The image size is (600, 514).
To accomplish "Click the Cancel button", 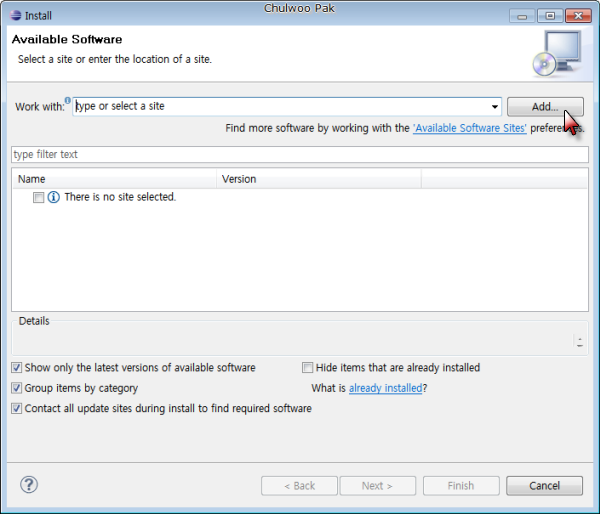I will tap(545, 486).
